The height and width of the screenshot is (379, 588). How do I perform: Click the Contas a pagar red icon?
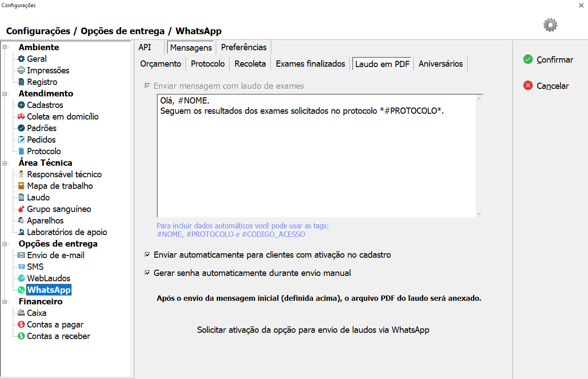click(21, 324)
